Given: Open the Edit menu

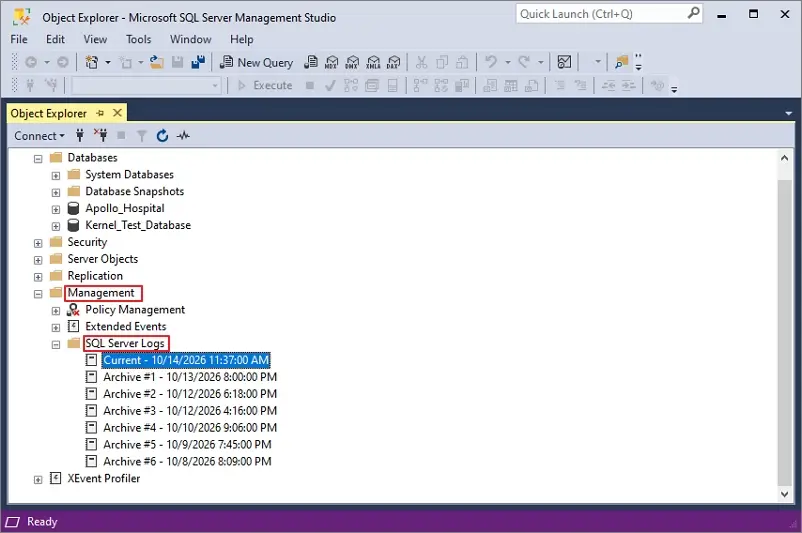Looking at the screenshot, I should (55, 39).
